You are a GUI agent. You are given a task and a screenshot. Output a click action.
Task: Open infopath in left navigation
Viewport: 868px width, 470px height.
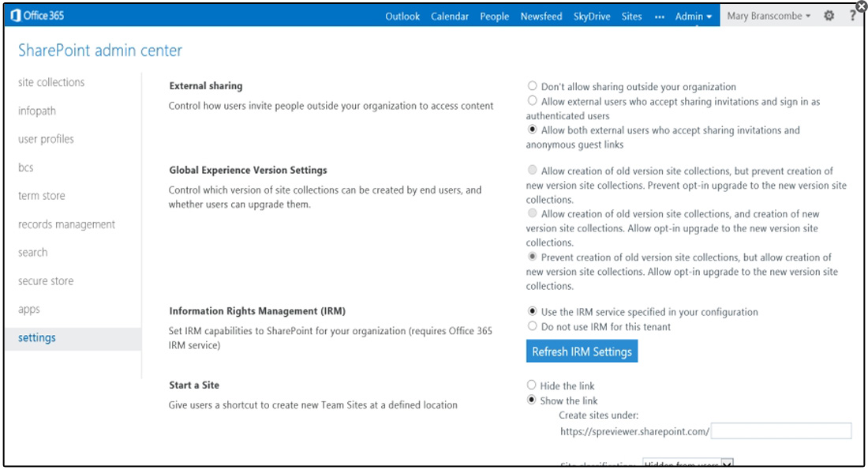pyautogui.click(x=37, y=111)
